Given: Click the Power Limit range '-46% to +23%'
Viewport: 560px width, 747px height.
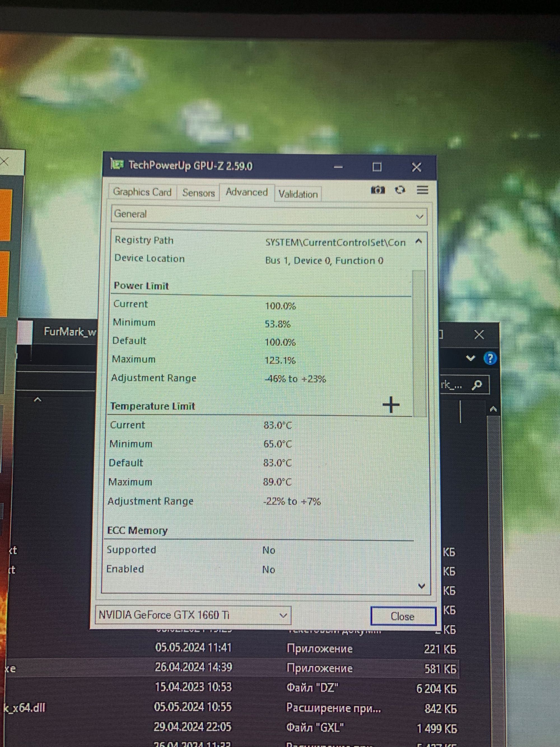Looking at the screenshot, I should (x=295, y=379).
